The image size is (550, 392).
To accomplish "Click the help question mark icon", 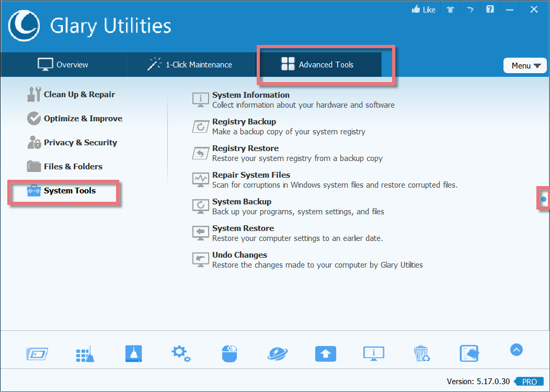I will tap(490, 9).
